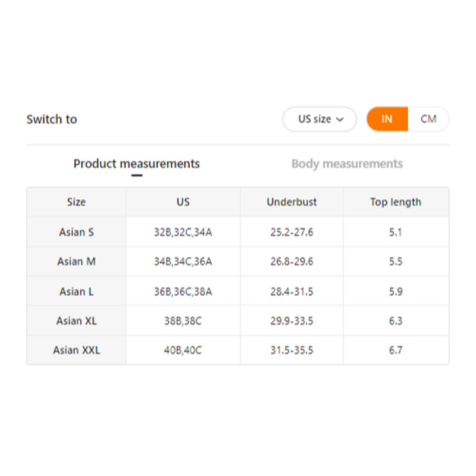Viewport: 476px width, 476px height.
Task: Select the Asian XL size row
Action: [x=76, y=321]
